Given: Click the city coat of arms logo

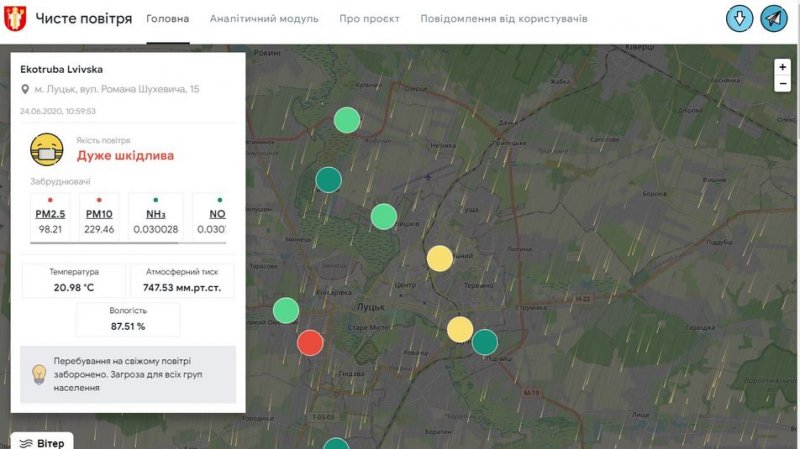Looking at the screenshot, I should click(x=15, y=19).
